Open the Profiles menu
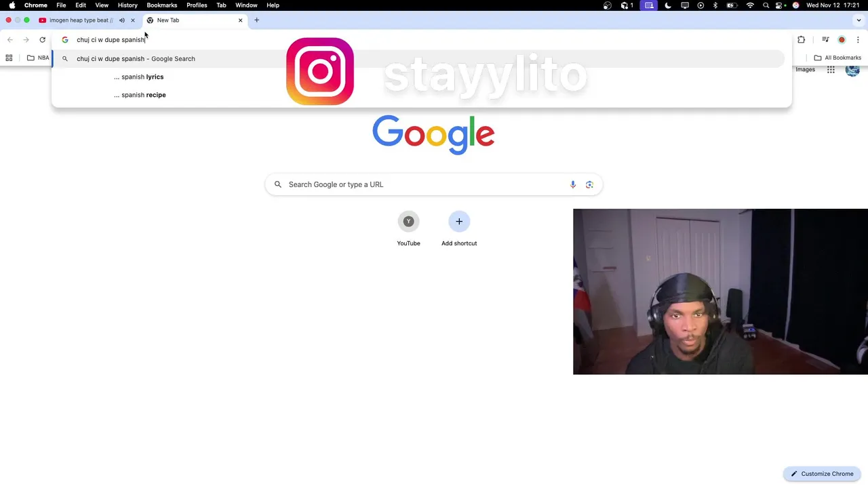This screenshot has width=868, height=488. tap(197, 5)
